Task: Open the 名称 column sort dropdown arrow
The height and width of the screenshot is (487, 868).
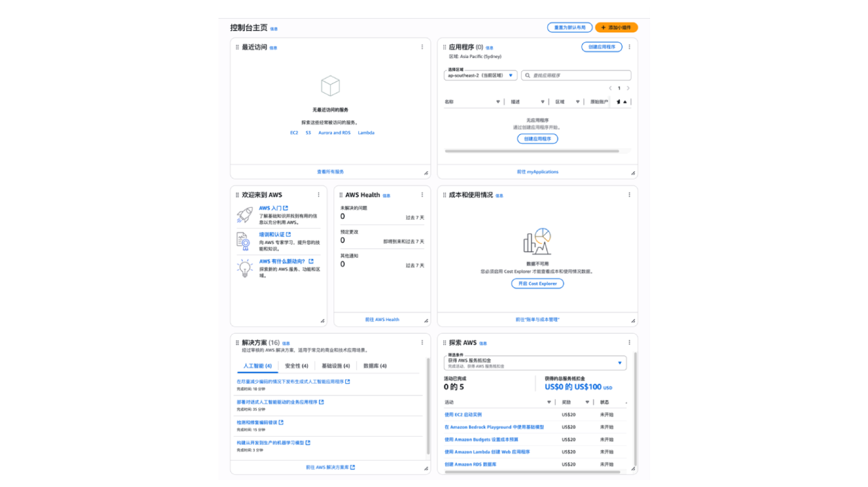Action: pos(498,102)
